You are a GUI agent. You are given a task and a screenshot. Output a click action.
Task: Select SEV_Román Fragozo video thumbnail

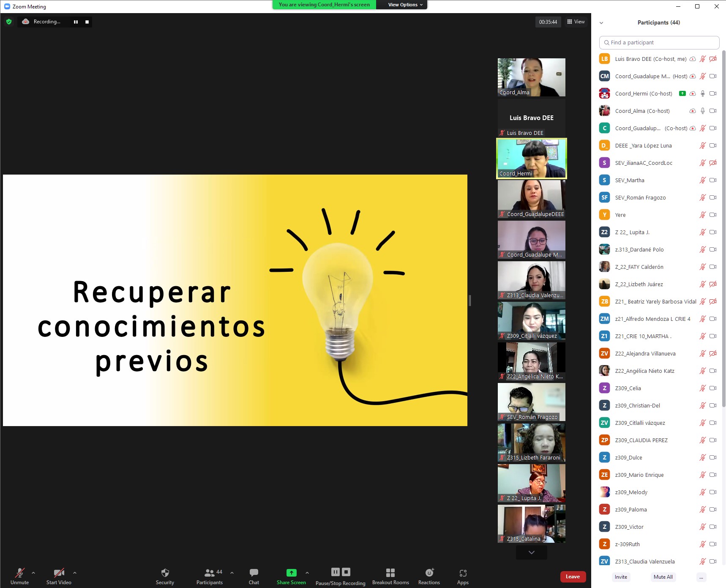pyautogui.click(x=532, y=402)
